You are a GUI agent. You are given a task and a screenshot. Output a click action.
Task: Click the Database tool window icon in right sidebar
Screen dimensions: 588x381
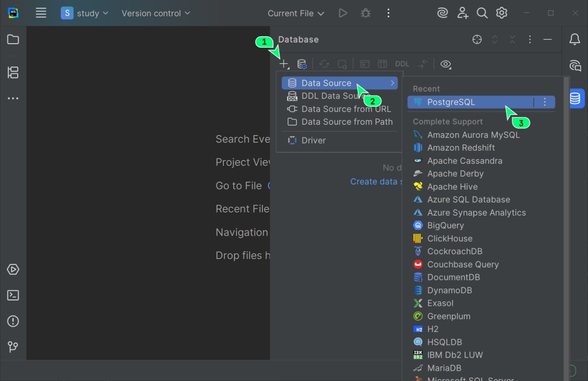point(574,98)
